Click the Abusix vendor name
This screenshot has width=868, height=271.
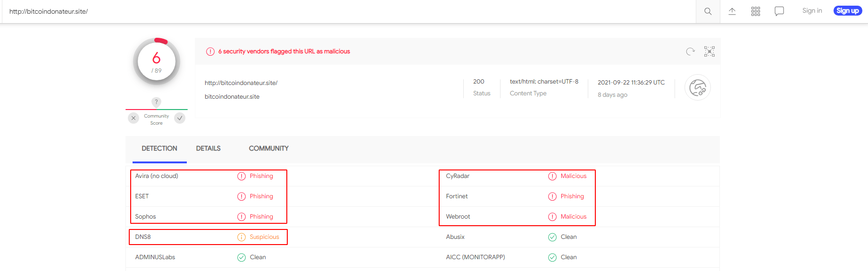tap(455, 237)
